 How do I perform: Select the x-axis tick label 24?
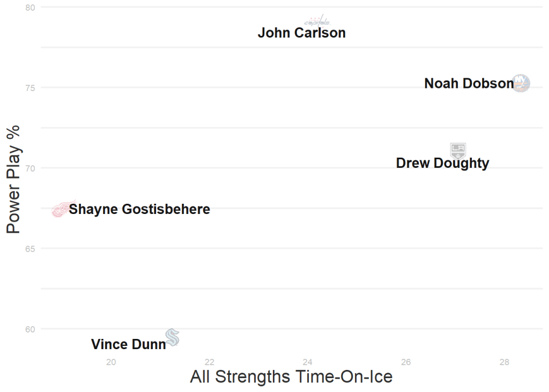pyautogui.click(x=307, y=362)
